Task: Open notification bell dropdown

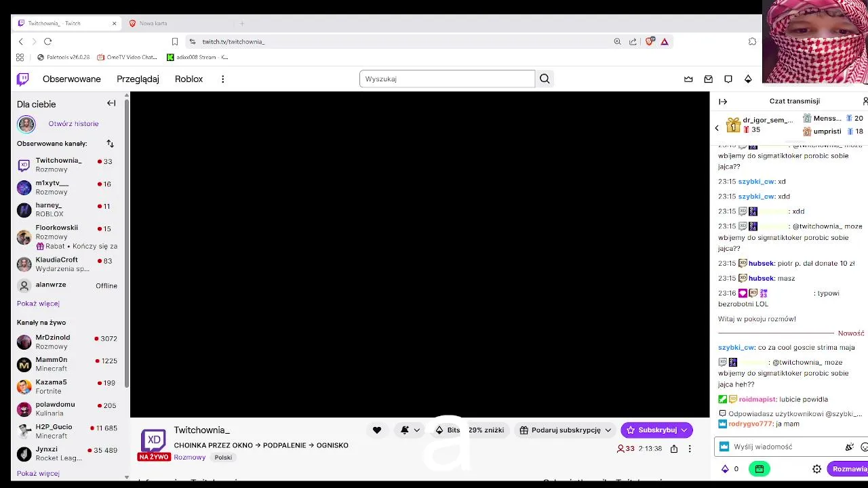Action: pos(410,430)
